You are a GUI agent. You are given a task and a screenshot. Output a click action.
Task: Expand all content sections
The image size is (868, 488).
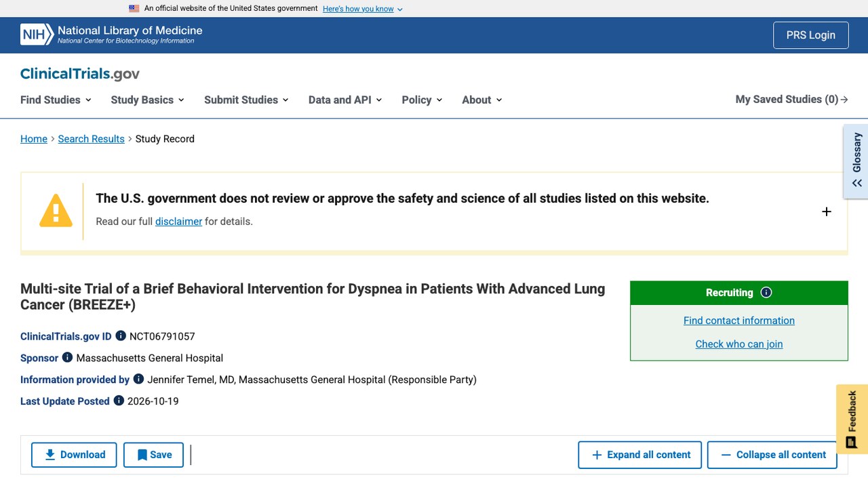click(x=641, y=455)
